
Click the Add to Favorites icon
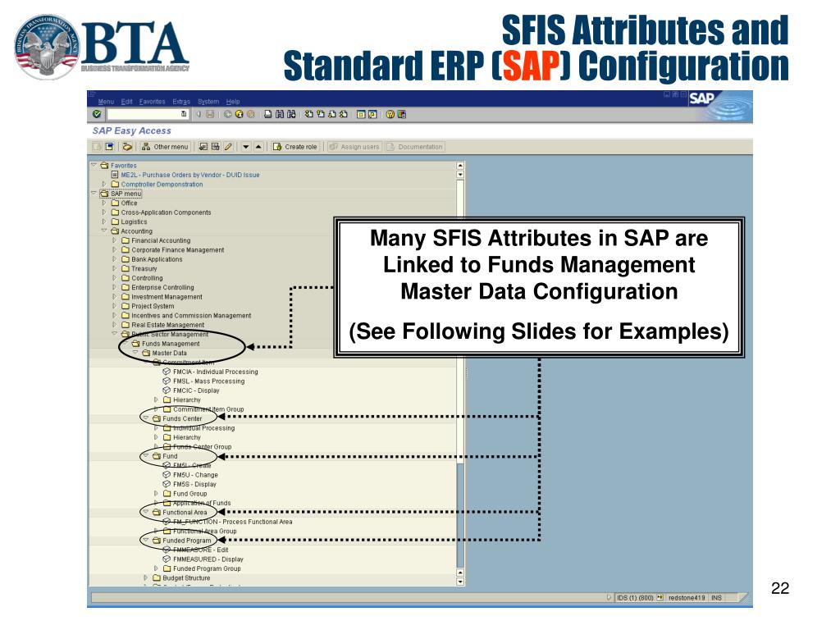pyautogui.click(x=203, y=147)
